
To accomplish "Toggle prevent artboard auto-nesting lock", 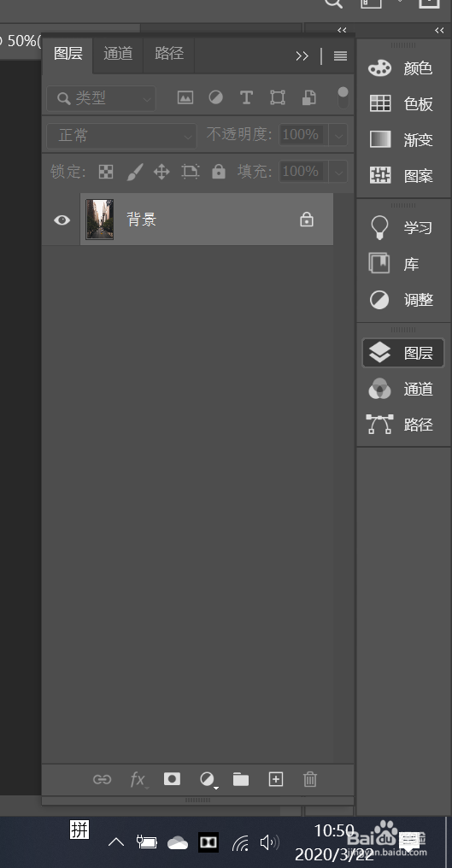I will point(190,172).
